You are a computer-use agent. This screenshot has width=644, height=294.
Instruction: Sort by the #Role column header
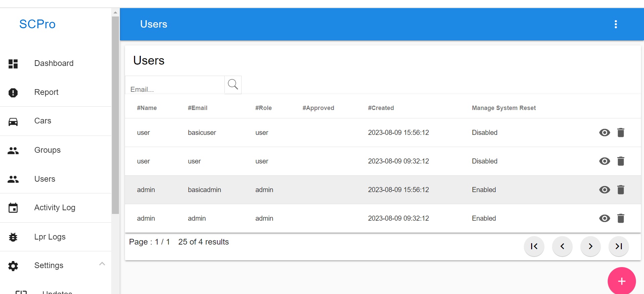(263, 108)
